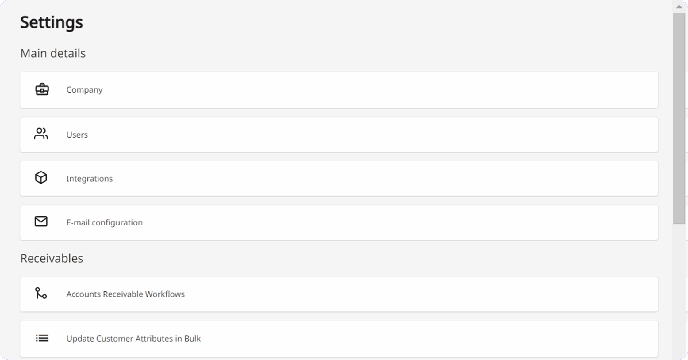Image resolution: width=688 pixels, height=360 pixels.
Task: Click the Receivables section heading
Action: pos(52,258)
